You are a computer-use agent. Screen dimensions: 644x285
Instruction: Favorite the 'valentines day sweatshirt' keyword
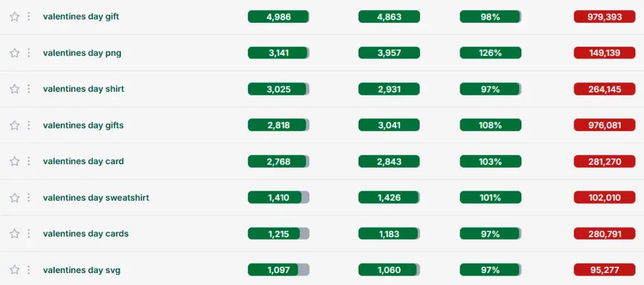click(x=14, y=198)
